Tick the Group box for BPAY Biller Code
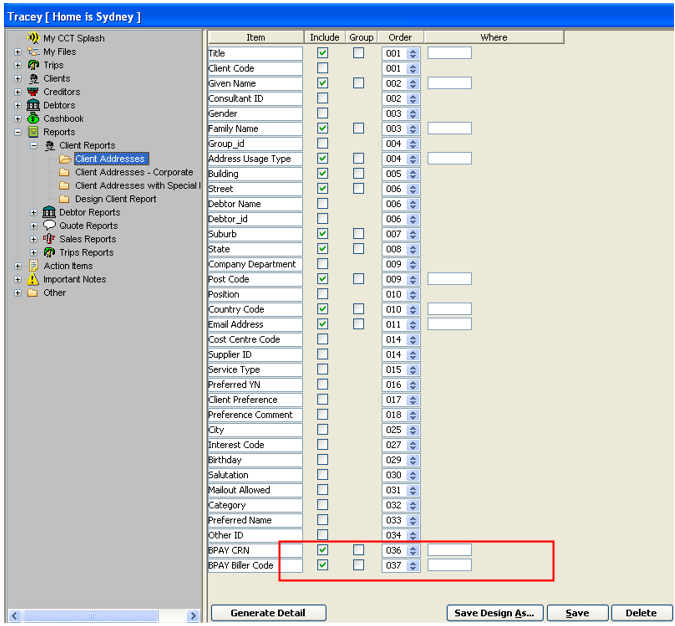Screen dimensions: 675x626 coord(358,564)
